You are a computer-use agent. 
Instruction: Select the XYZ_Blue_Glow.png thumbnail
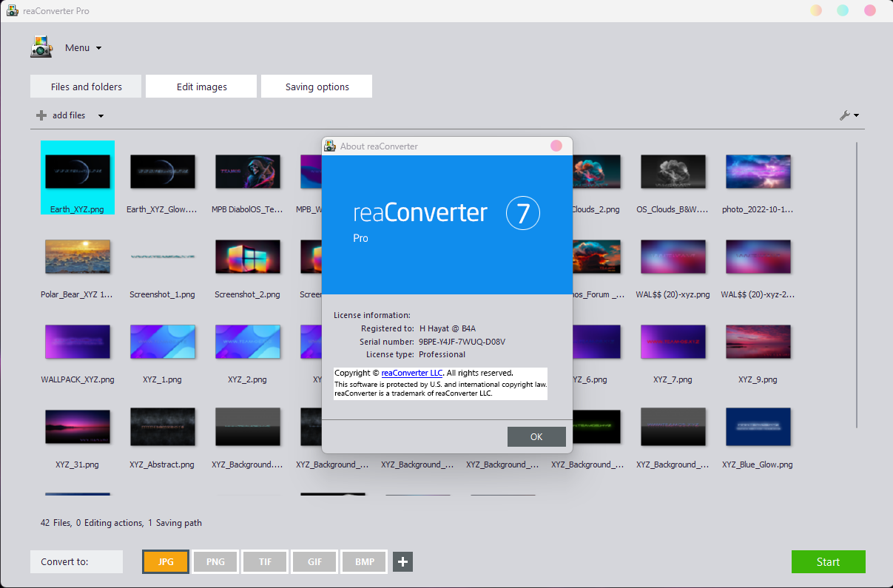(758, 427)
